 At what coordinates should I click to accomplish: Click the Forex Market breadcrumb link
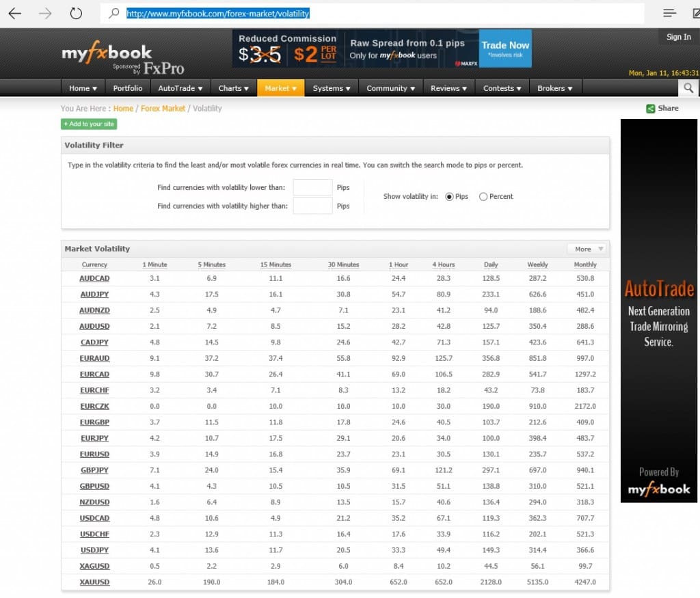163,109
